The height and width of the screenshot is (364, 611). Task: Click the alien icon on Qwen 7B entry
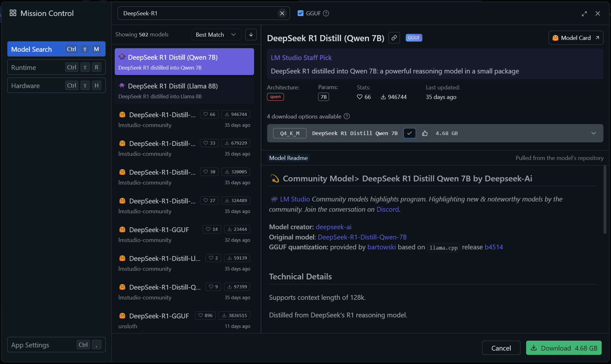[122, 57]
